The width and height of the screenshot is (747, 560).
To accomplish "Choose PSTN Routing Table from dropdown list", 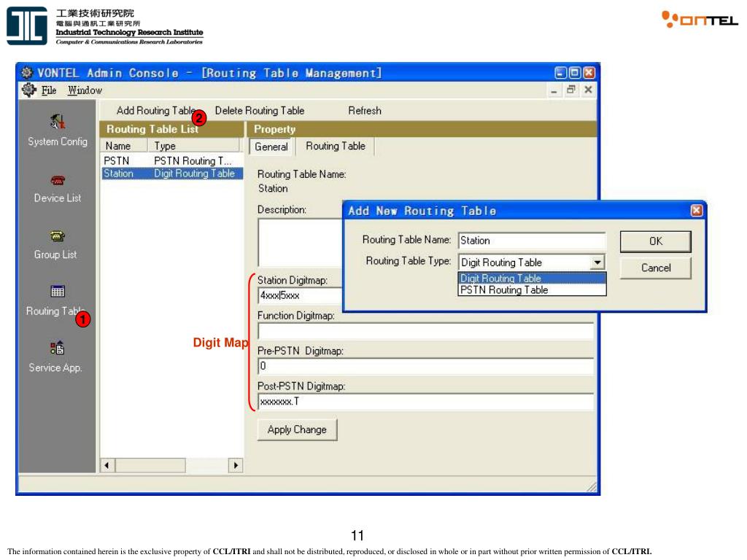I will click(532, 290).
